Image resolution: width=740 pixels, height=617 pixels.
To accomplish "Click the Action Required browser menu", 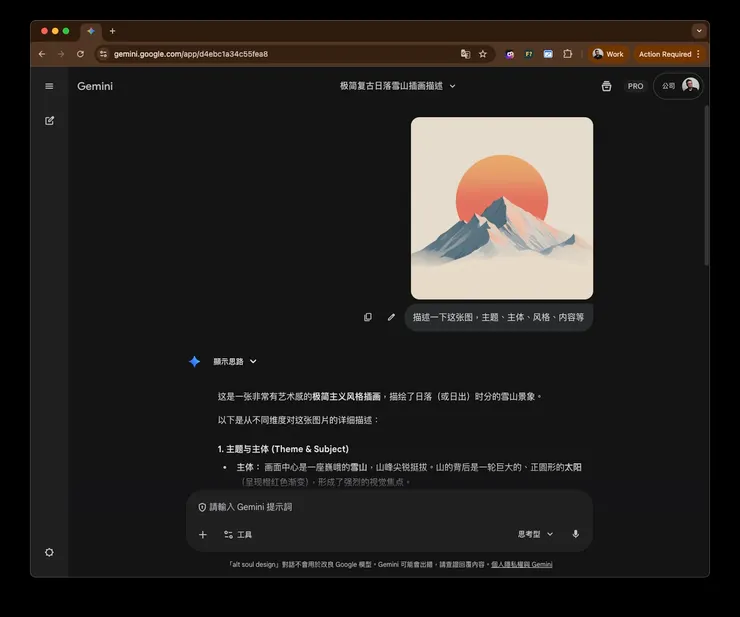I will pyautogui.click(x=669, y=54).
